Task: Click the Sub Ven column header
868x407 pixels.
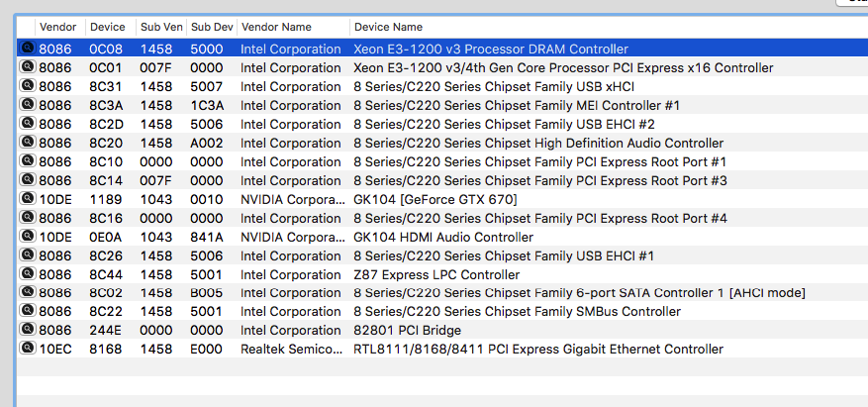Action: click(x=159, y=27)
